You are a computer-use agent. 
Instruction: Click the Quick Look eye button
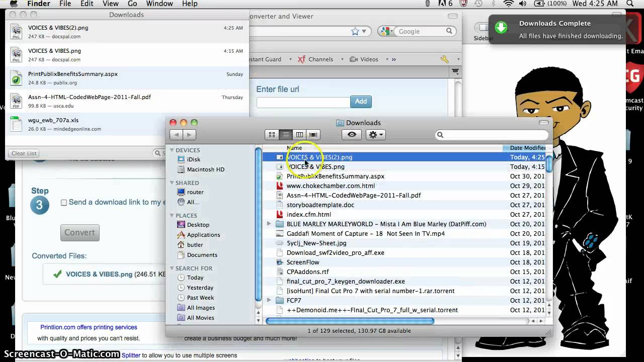(x=352, y=135)
